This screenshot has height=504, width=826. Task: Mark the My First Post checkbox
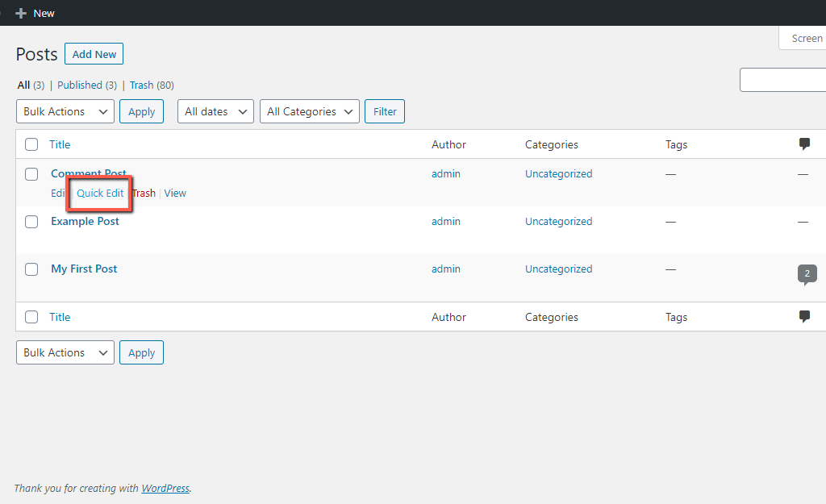pyautogui.click(x=31, y=269)
